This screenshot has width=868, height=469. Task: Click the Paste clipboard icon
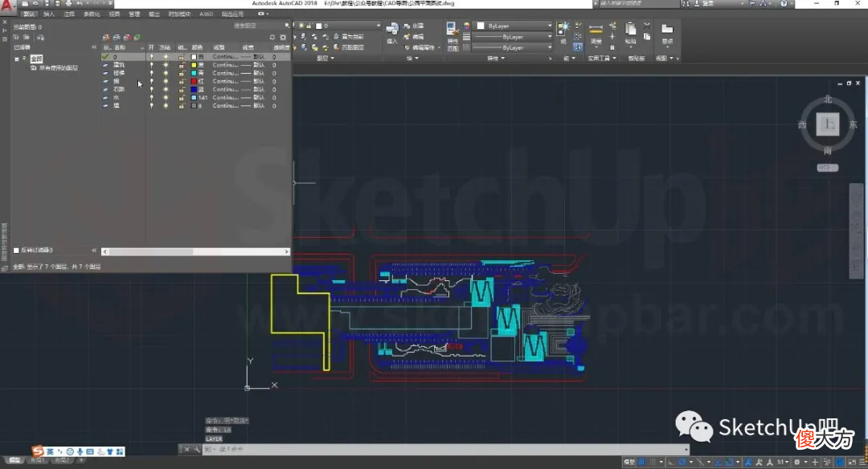point(630,29)
